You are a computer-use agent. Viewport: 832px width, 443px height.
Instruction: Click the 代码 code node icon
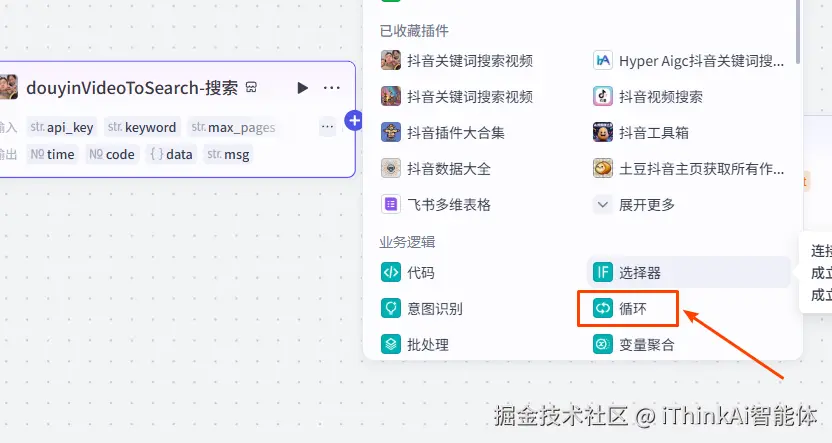tap(391, 273)
